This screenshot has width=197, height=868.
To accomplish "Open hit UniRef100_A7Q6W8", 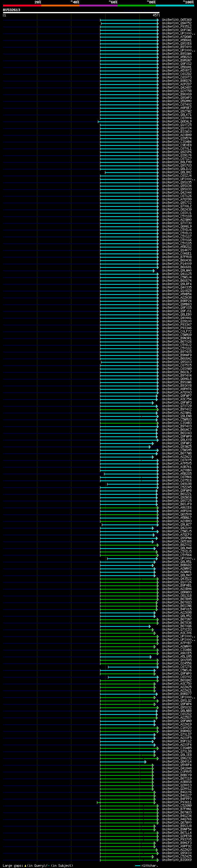I will tap(177, 37).
